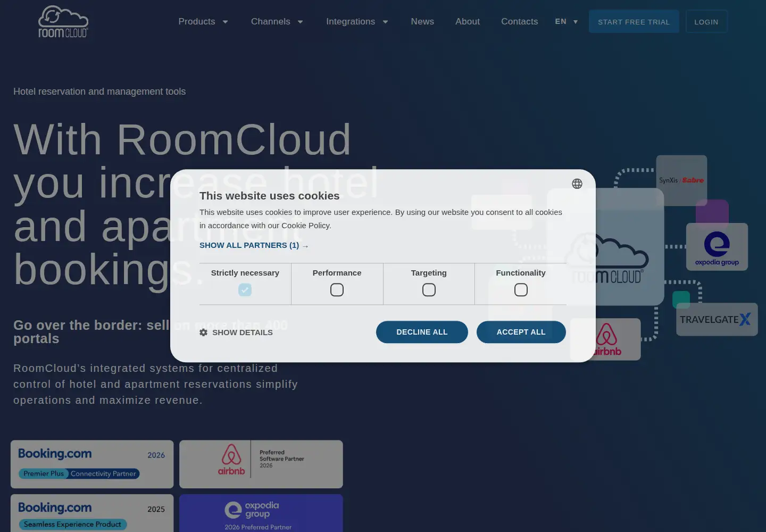
Task: Open the EN language dropdown
Action: 566,21
